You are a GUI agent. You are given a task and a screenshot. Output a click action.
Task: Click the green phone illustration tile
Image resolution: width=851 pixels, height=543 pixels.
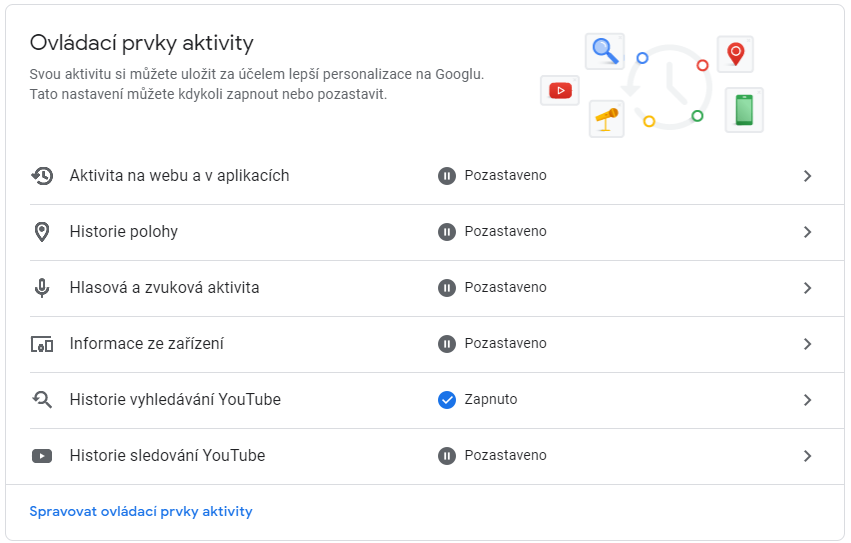(x=744, y=110)
